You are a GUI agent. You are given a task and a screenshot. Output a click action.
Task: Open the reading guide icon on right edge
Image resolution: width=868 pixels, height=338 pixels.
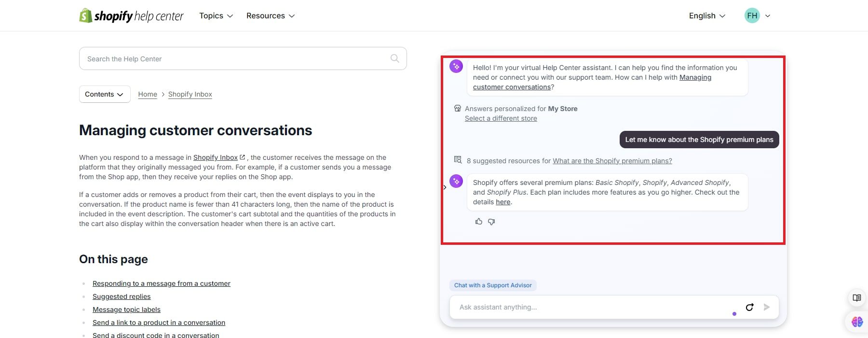click(x=856, y=298)
